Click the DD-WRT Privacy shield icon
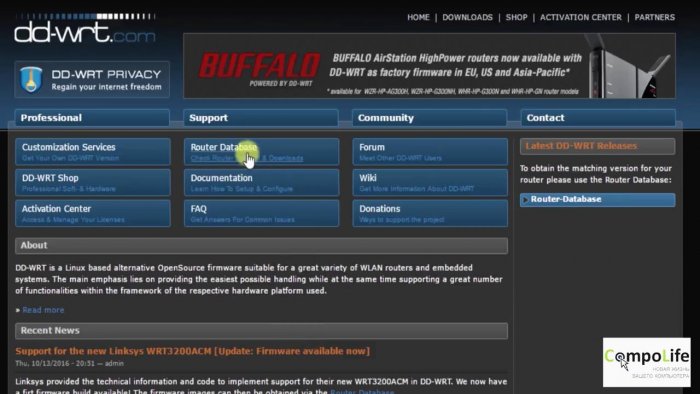 (x=31, y=79)
